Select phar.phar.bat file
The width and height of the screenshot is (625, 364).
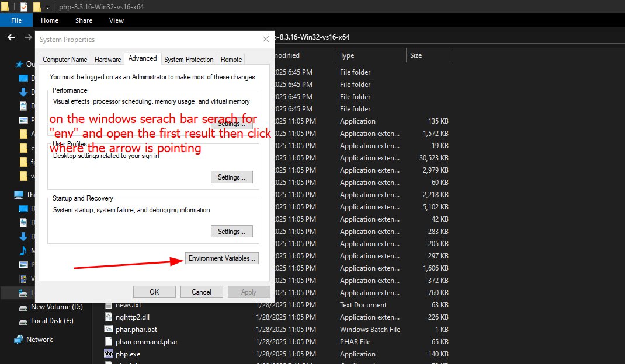(136, 330)
